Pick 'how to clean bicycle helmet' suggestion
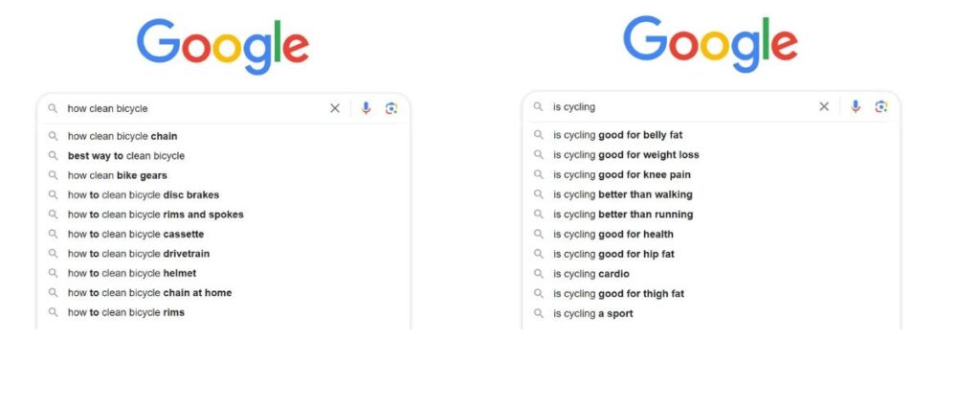This screenshot has width=980, height=408. tap(132, 274)
